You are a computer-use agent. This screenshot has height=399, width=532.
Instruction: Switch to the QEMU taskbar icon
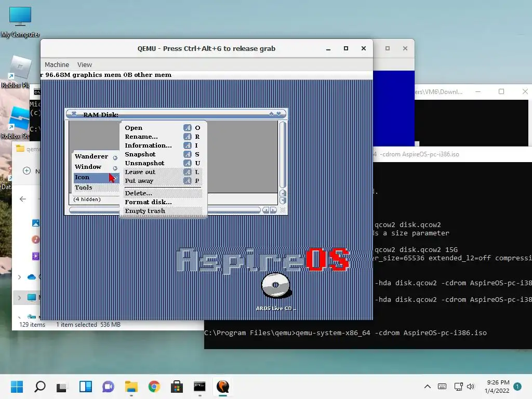[x=223, y=387]
